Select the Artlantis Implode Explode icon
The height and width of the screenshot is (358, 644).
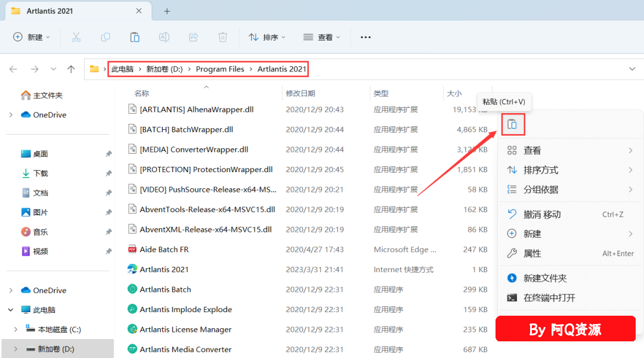[132, 309]
